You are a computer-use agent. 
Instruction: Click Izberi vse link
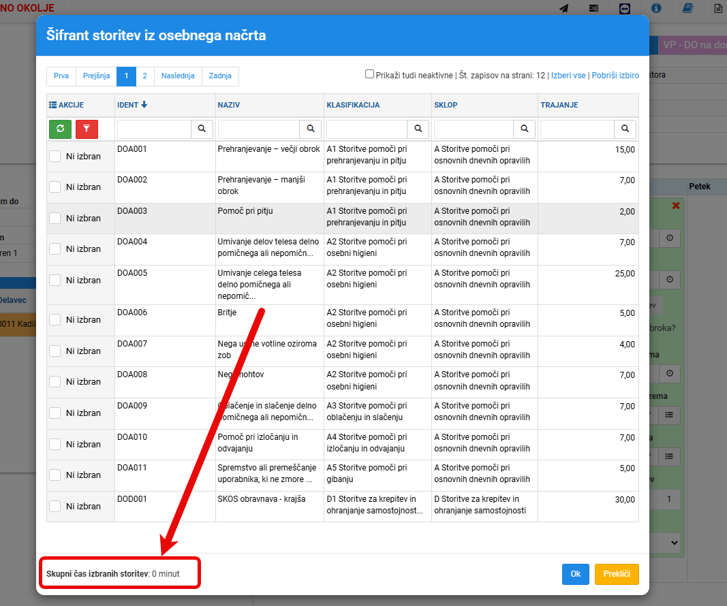[x=568, y=75]
